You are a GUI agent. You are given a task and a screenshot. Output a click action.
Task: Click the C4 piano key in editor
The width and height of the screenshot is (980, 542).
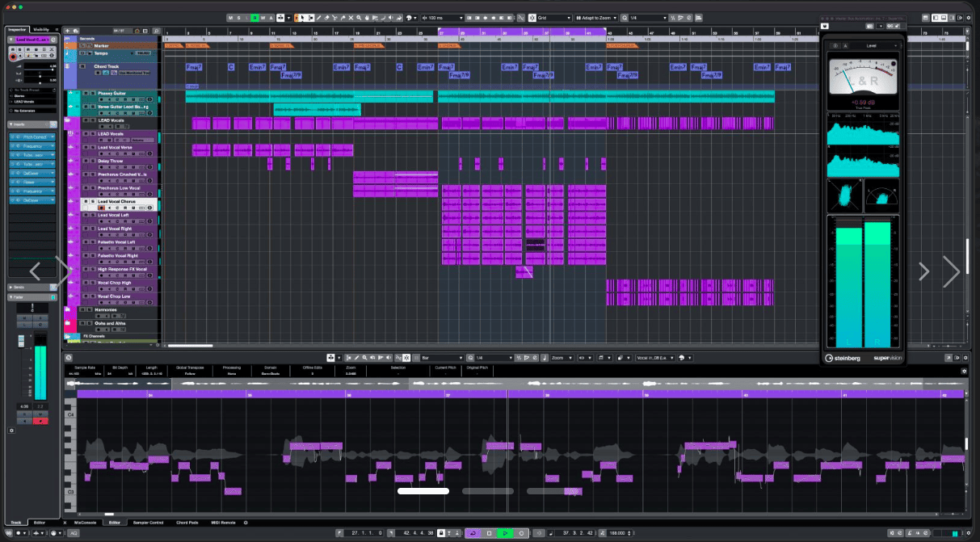[x=71, y=414]
